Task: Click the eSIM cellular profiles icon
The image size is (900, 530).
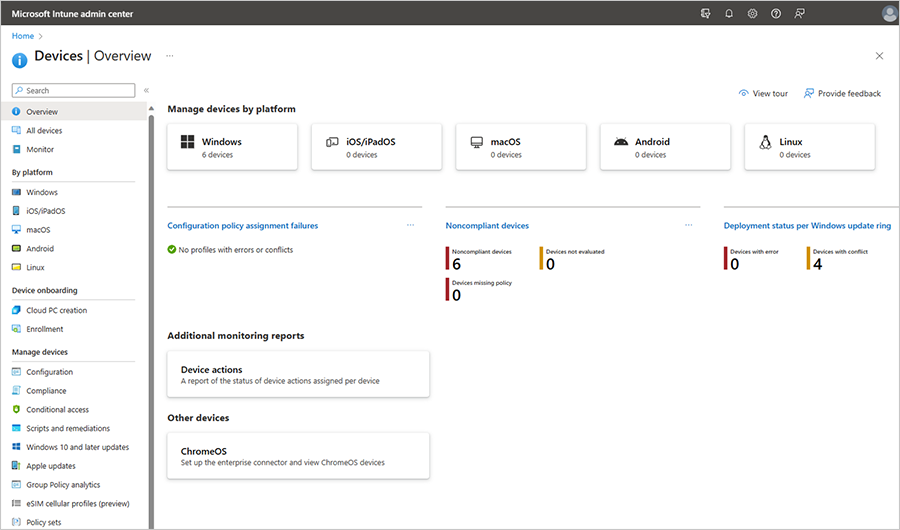Action: (x=16, y=504)
